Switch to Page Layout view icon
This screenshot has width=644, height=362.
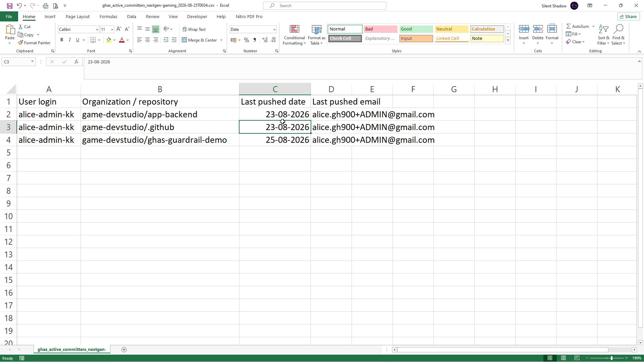(x=563, y=358)
